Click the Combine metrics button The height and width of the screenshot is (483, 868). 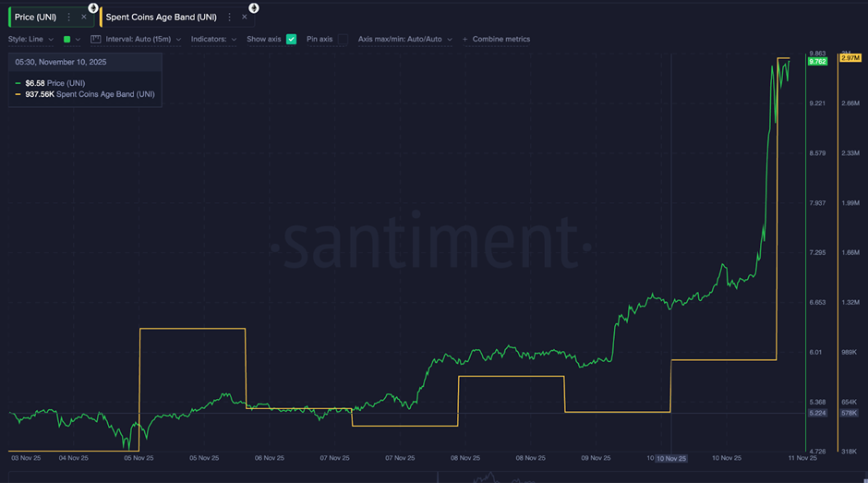click(500, 40)
